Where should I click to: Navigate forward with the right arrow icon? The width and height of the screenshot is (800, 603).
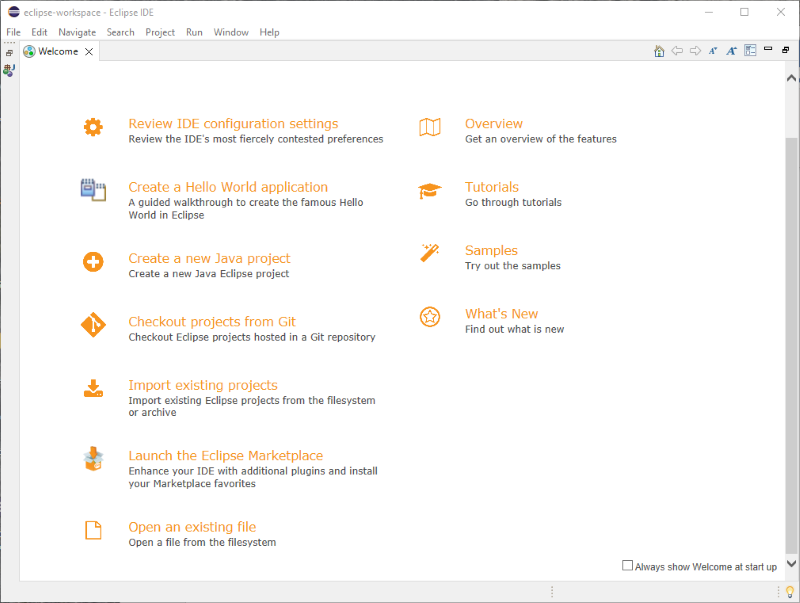[695, 51]
